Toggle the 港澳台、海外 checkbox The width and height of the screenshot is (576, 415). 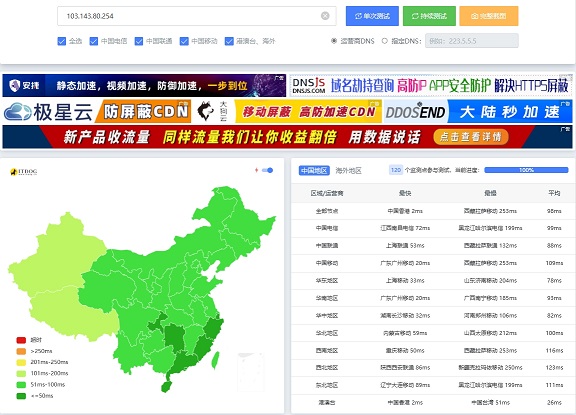[x=229, y=41]
